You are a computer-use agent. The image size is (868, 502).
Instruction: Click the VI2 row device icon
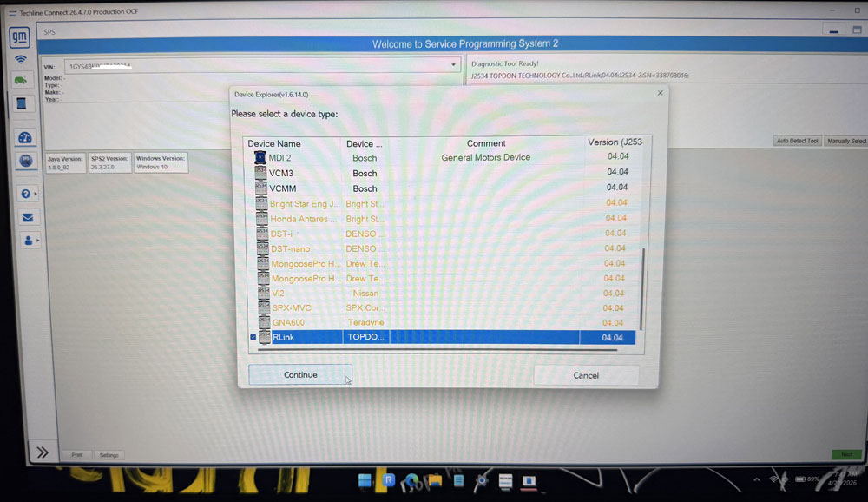264,293
